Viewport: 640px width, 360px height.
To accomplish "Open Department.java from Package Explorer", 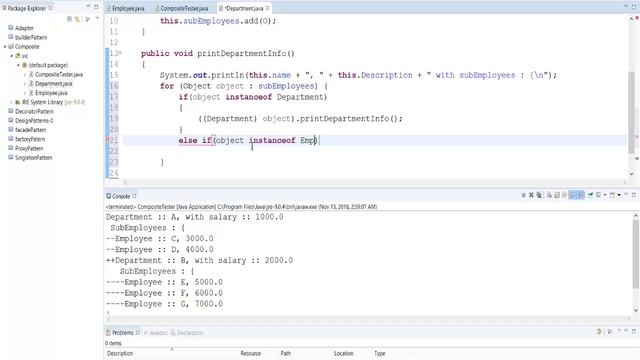I will (x=53, y=84).
